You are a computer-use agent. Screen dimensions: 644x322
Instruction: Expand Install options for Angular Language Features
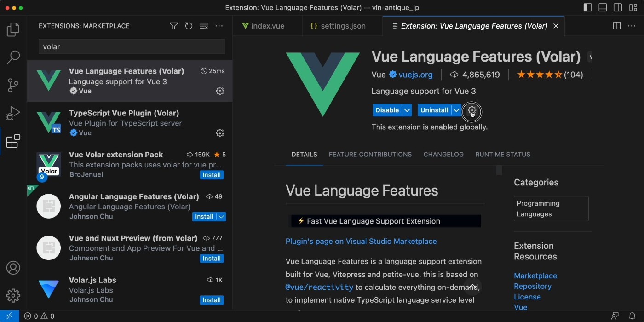pos(221,217)
